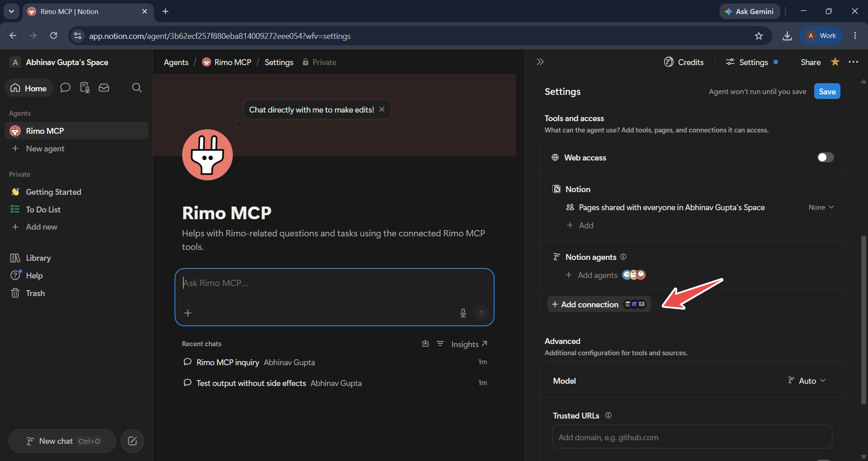The image size is (868, 461).
Task: Close the Rimo MCP browser tab
Action: pos(145,11)
